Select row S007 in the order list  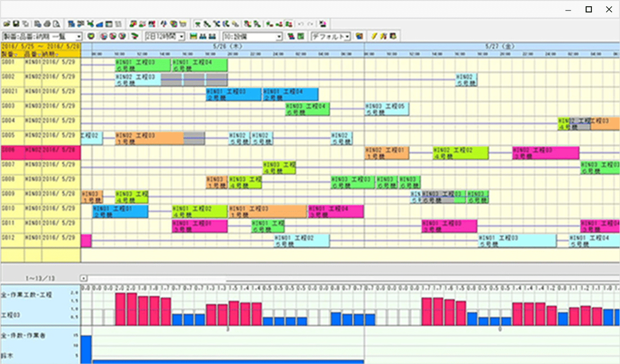click(x=41, y=168)
